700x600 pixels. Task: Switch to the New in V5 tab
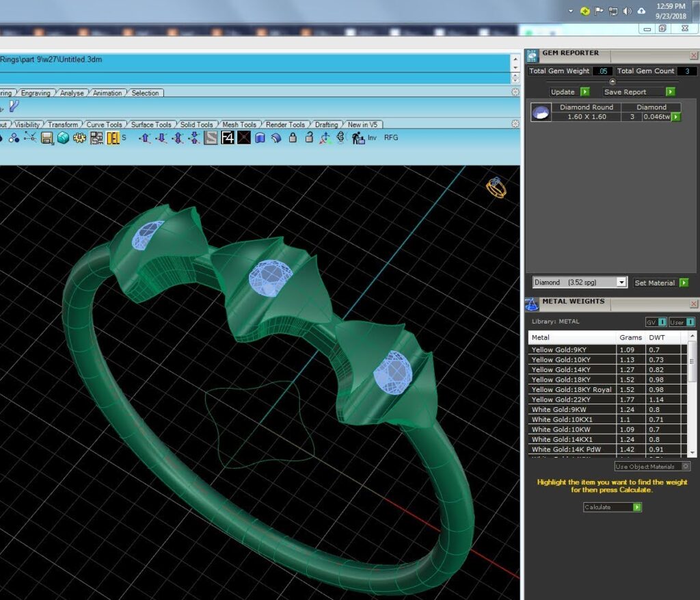click(x=362, y=125)
